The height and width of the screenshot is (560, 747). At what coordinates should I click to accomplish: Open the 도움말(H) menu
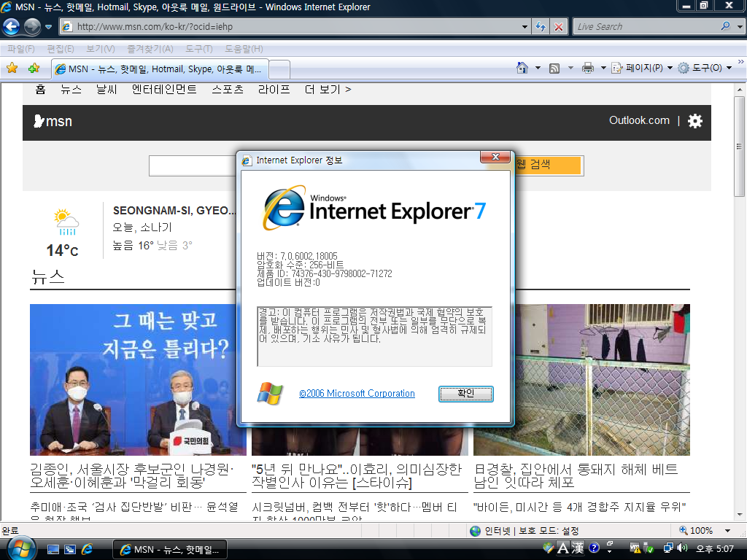[x=244, y=49]
